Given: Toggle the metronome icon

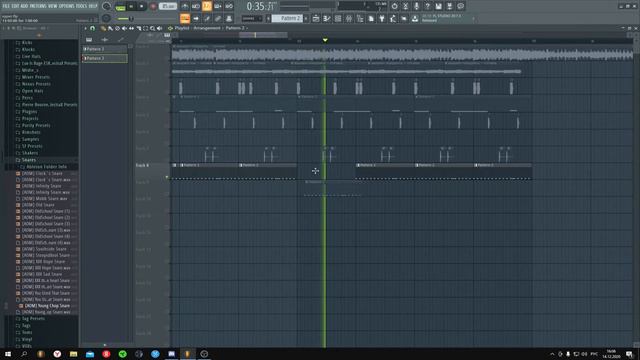Looking at the screenshot, I should [x=185, y=6].
